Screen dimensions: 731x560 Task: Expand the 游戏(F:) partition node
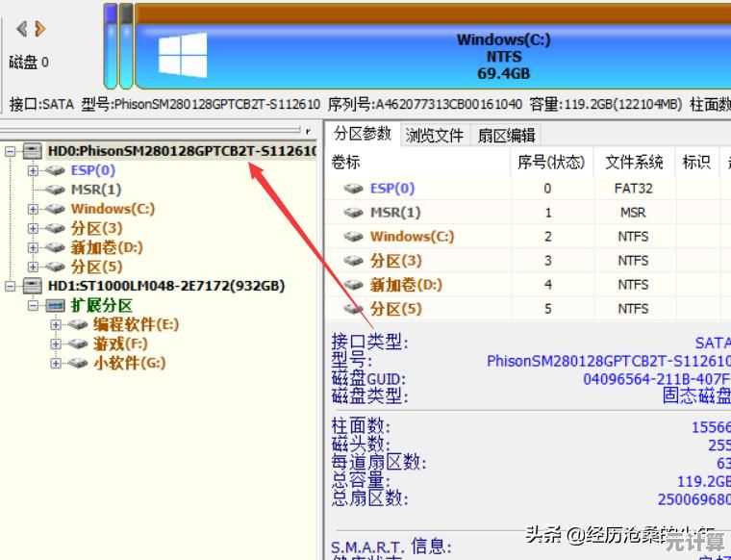click(56, 344)
